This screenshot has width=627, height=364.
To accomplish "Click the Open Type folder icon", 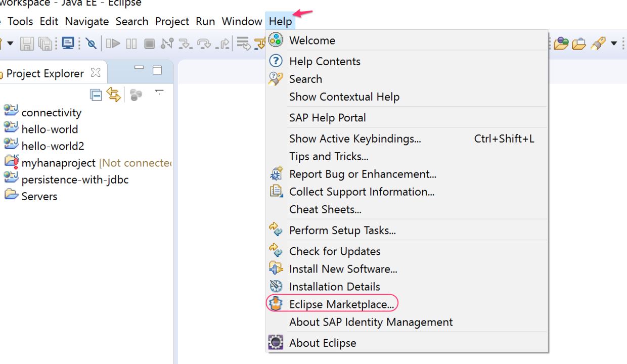I will pyautogui.click(x=561, y=43).
